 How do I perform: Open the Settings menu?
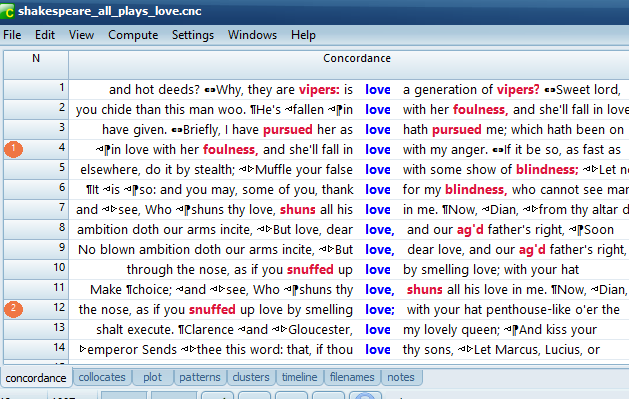coord(193,35)
